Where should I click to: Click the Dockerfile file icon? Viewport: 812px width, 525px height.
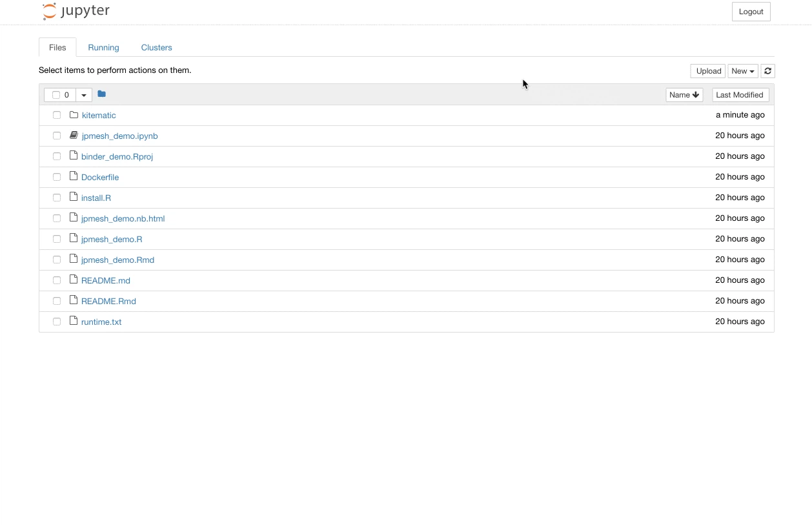click(x=74, y=177)
